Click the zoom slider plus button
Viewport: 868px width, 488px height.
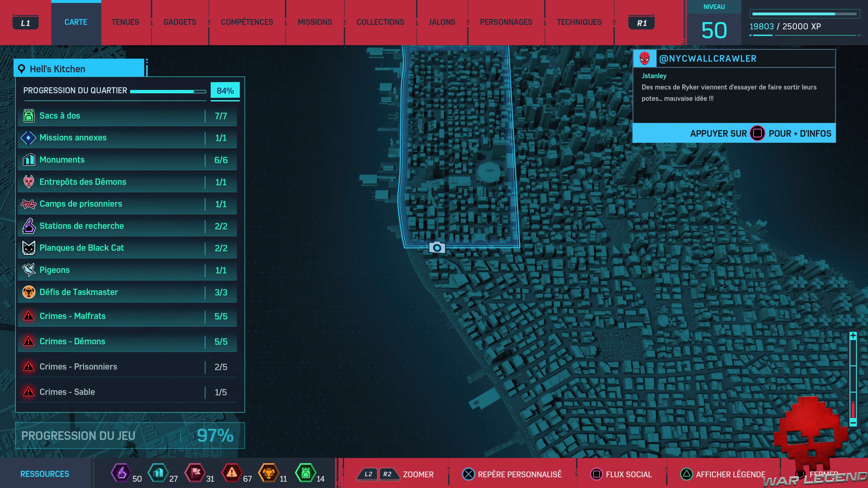(x=853, y=336)
